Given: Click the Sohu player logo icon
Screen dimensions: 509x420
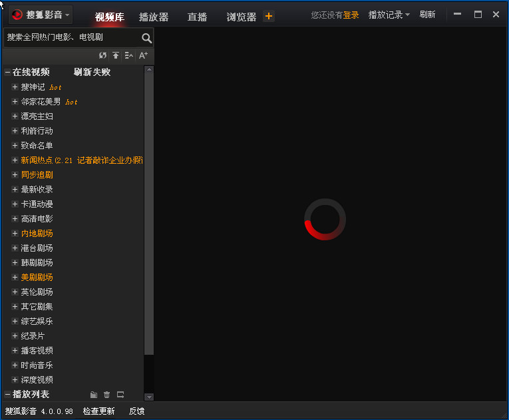Looking at the screenshot, I should (x=17, y=15).
